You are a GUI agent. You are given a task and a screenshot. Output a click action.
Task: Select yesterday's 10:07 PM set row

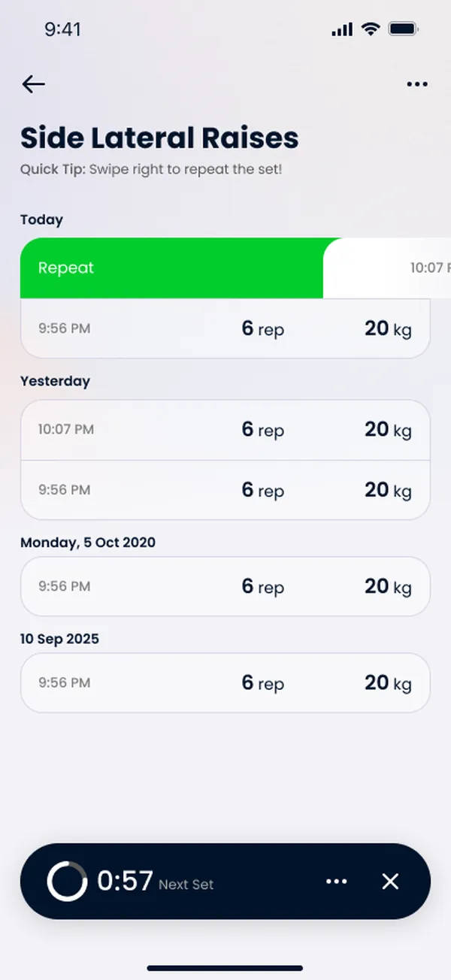[x=225, y=430]
